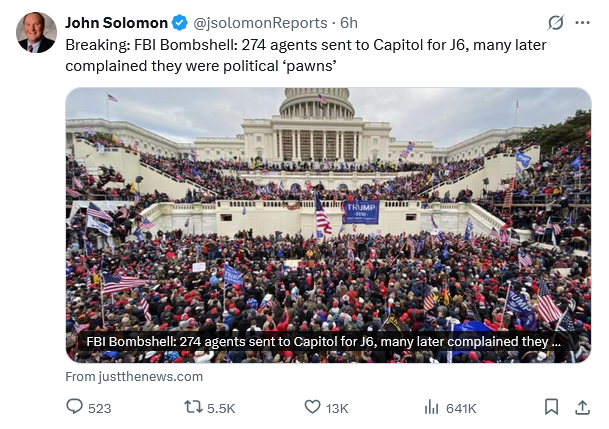Bookmark this John Solomon tweet
Screen dimensions: 609x429
tap(551, 407)
